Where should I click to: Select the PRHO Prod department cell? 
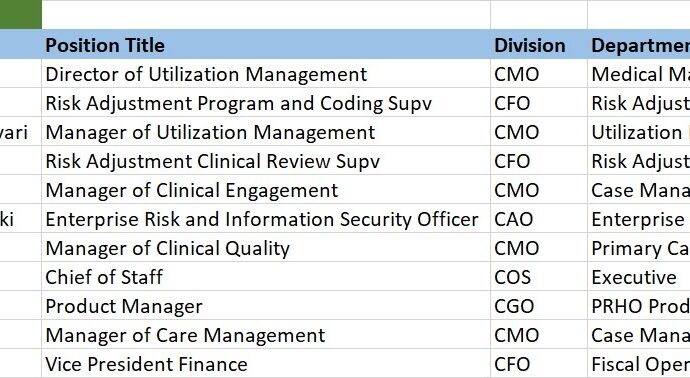[639, 306]
